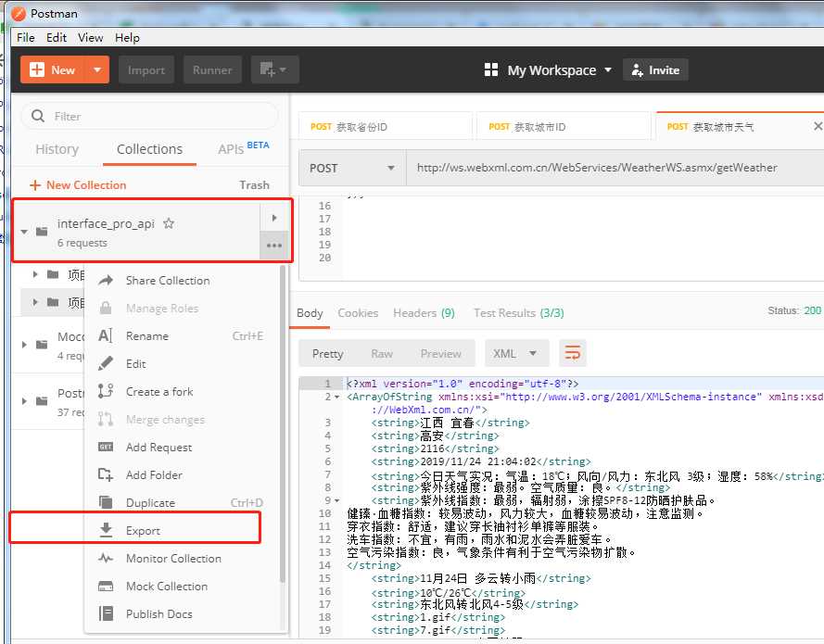
Task: Click the Import button
Action: [x=146, y=69]
